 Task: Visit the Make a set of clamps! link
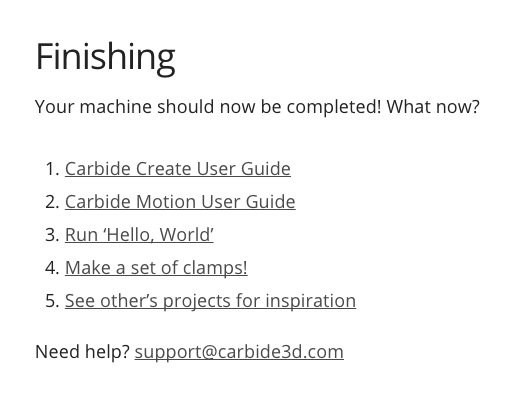156,268
